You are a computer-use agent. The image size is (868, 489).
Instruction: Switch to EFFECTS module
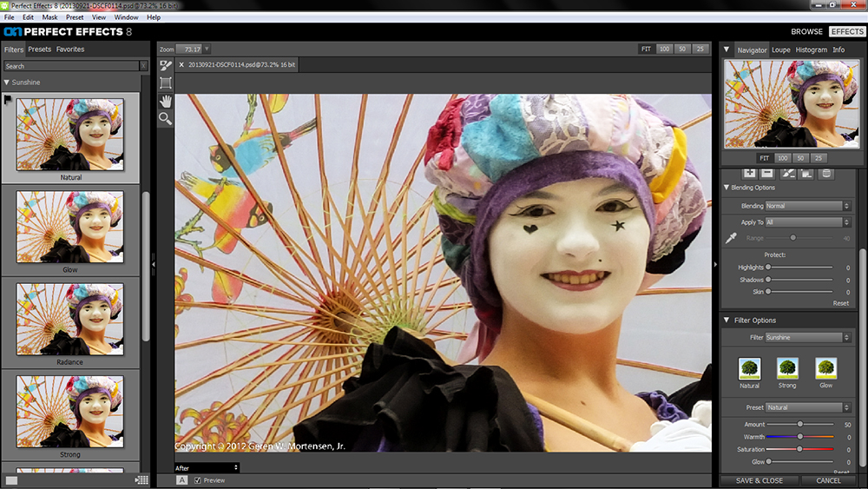tap(846, 31)
